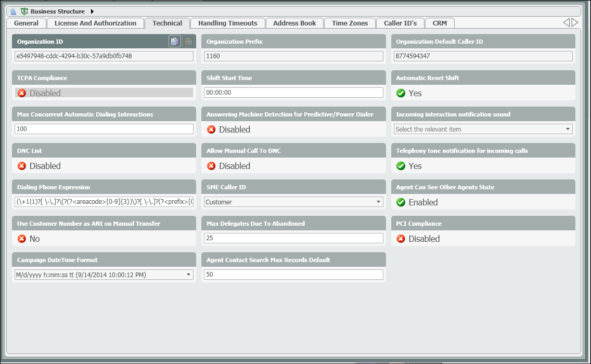Image resolution: width=591 pixels, height=364 pixels.
Task: Expand the Business Structure breadcrumb arrow
Action: click(92, 11)
